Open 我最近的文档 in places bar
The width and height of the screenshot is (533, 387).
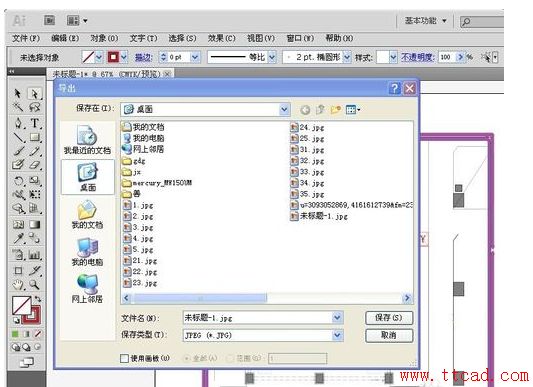click(87, 140)
